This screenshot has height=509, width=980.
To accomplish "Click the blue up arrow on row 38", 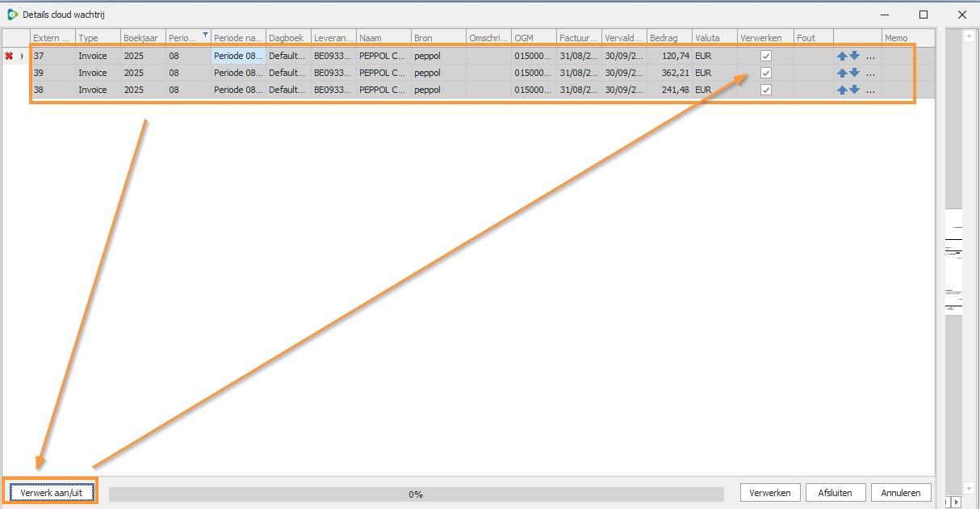I will 842,90.
